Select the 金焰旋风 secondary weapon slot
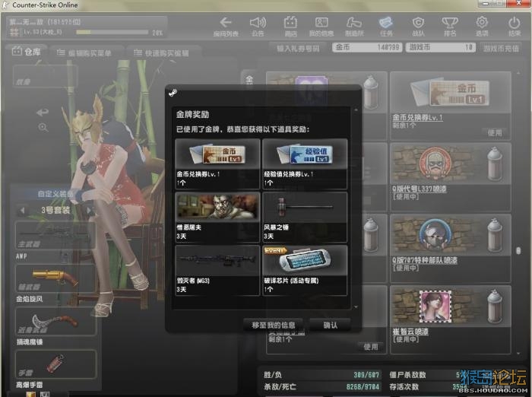The width and height of the screenshot is (532, 397). pyautogui.click(x=55, y=278)
